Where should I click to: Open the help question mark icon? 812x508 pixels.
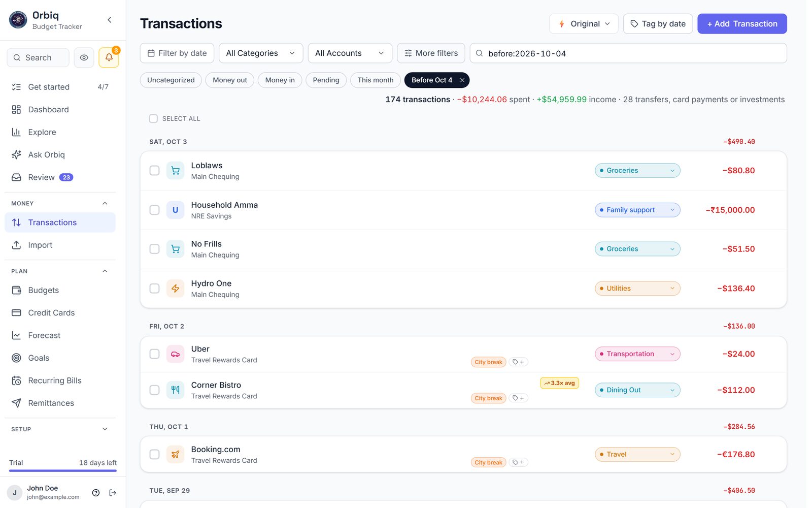pos(96,493)
